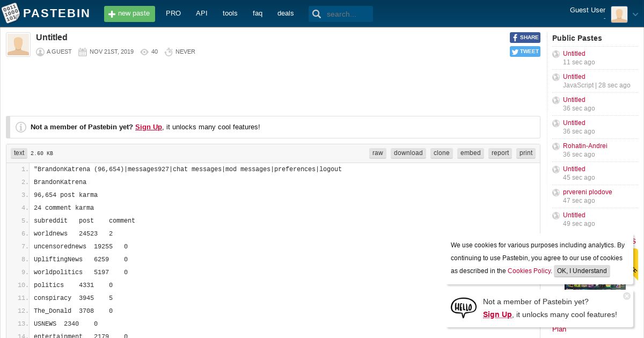644x338 pixels.
Task: Click globe icon beside Untitled 49 sec ago
Action: 556,216
